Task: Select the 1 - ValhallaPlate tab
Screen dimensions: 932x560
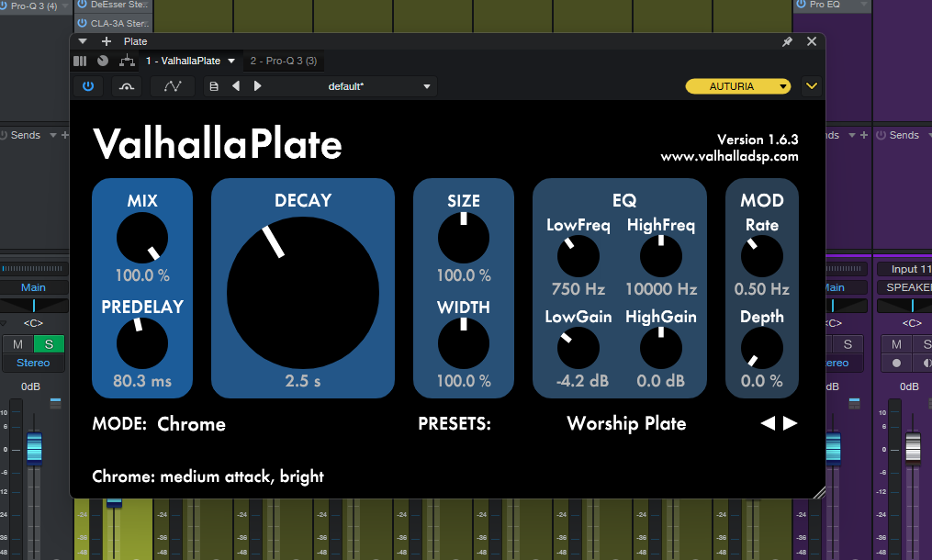Action: coord(183,61)
